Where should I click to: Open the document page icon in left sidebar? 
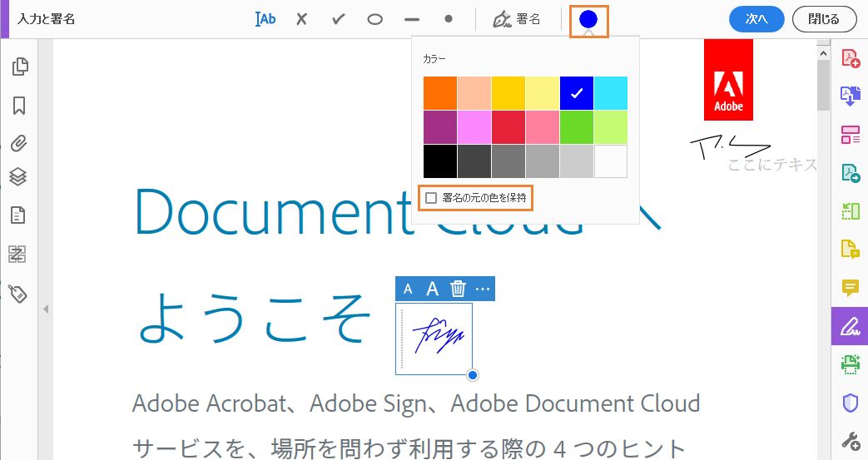point(18,215)
